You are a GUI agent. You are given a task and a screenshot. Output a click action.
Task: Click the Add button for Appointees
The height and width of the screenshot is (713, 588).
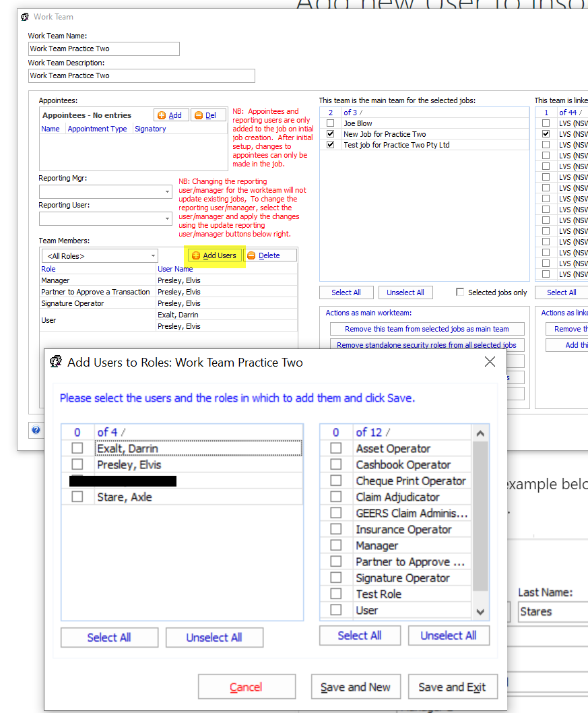(x=170, y=115)
